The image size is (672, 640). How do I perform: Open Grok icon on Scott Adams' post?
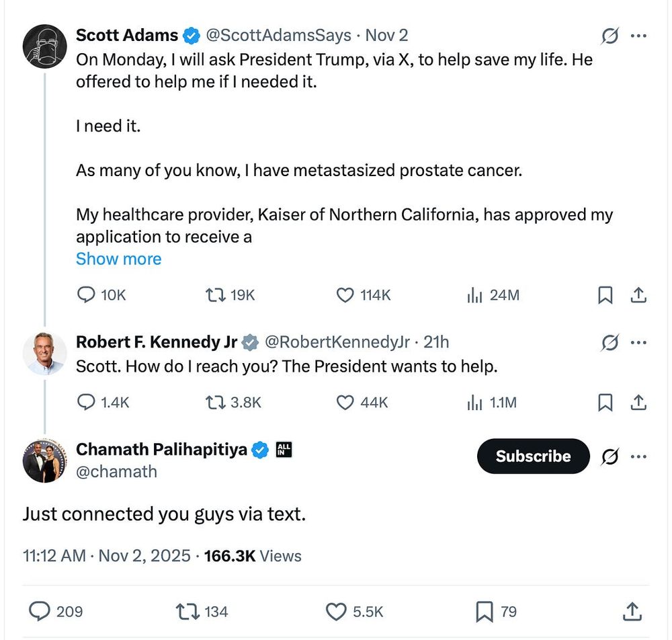[610, 36]
